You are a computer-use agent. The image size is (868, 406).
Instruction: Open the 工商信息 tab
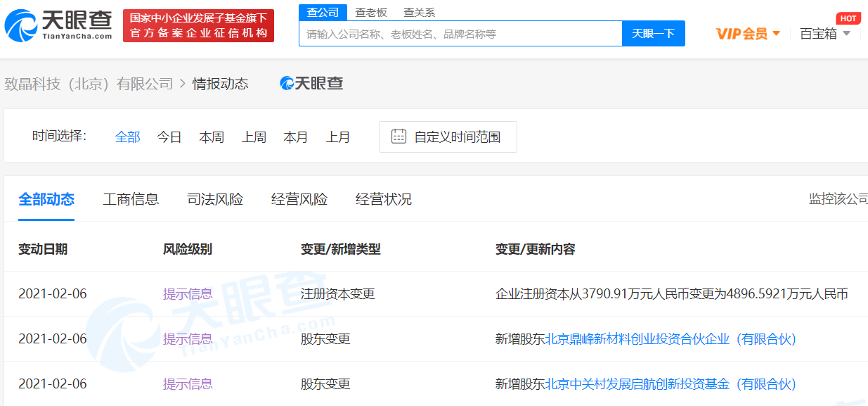pyautogui.click(x=131, y=199)
